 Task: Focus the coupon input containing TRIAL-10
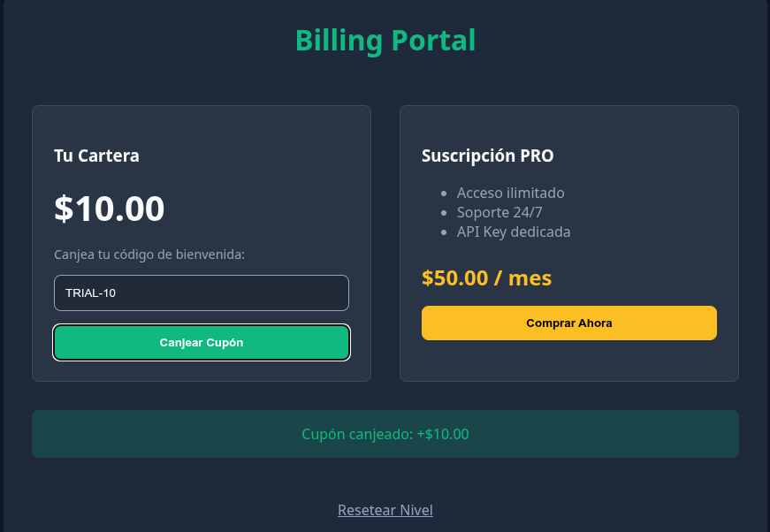pyautogui.click(x=202, y=293)
